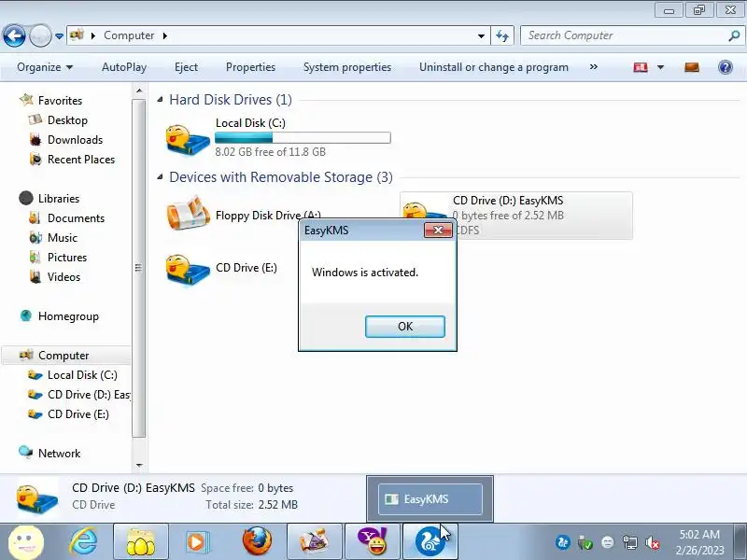This screenshot has height=560, width=747.
Task: Click the blue tray icon beside taskbar
Action: (563, 542)
